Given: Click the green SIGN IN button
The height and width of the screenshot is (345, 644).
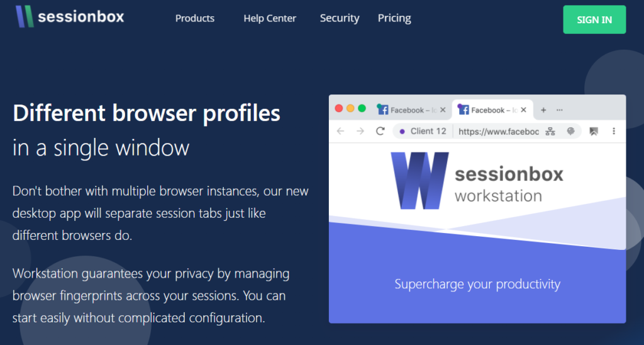Looking at the screenshot, I should (594, 20).
